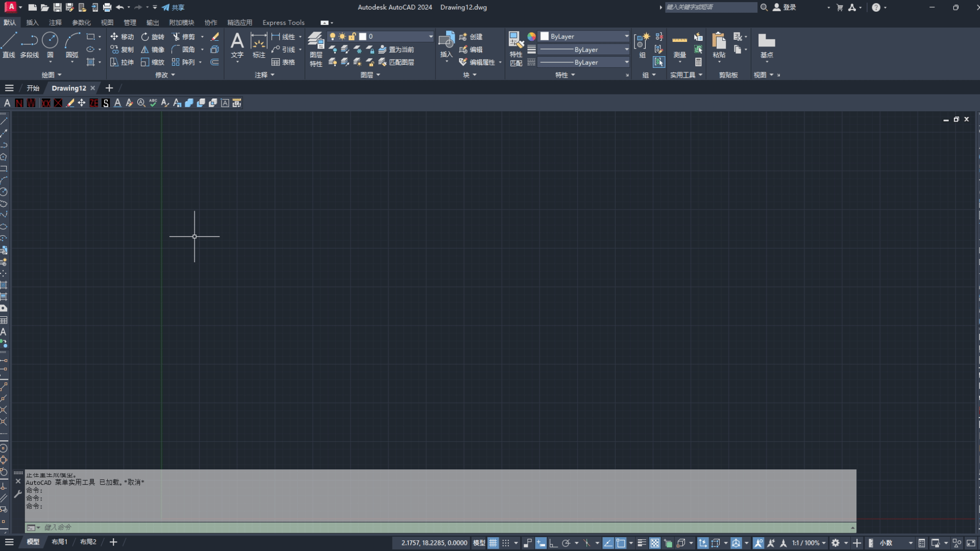Toggle ortho mode in status bar

pyautogui.click(x=553, y=543)
